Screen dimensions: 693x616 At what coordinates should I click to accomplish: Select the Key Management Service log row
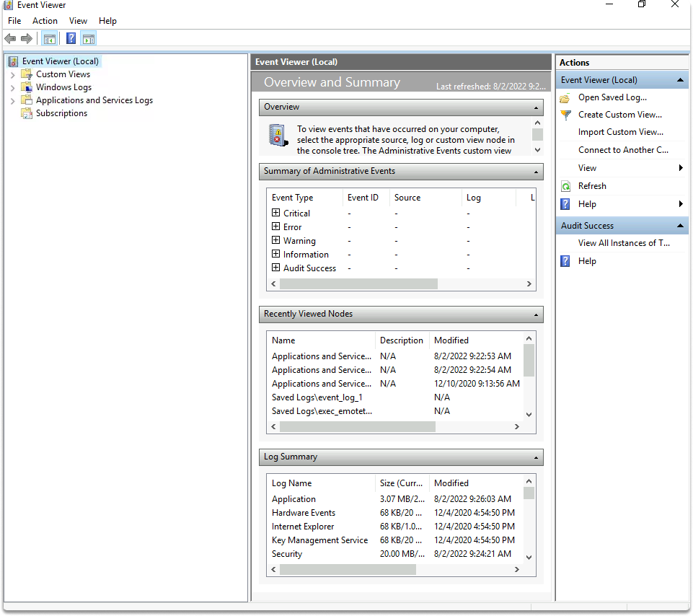(x=396, y=540)
